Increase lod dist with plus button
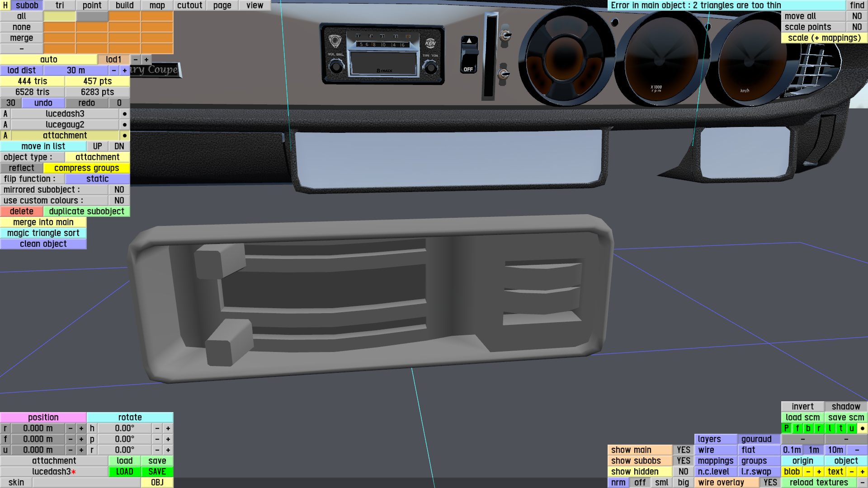This screenshot has height=488, width=868. click(124, 70)
